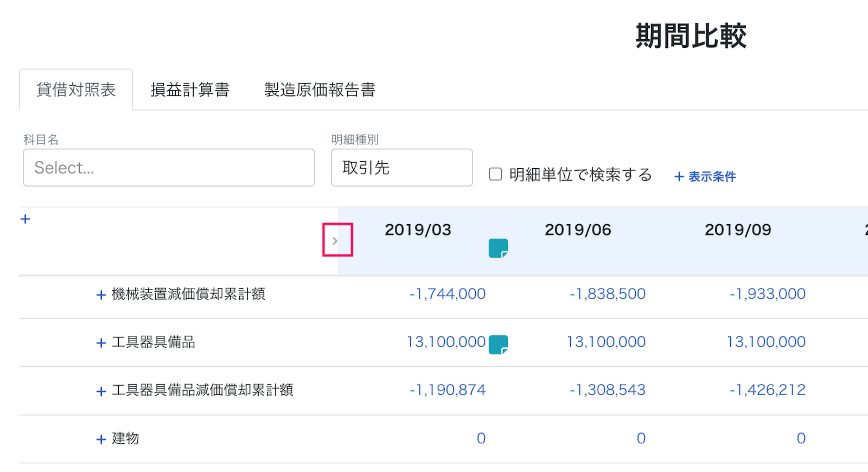
Task: Switch to the 製造原価報告書 tab
Action: (320, 90)
